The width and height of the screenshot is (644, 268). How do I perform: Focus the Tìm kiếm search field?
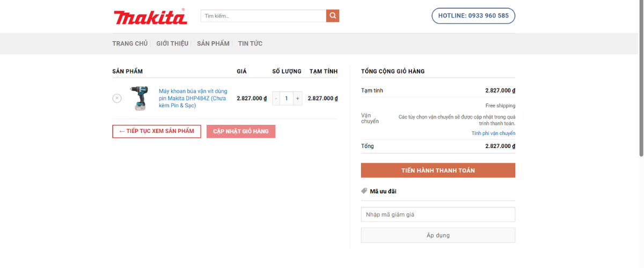264,16
